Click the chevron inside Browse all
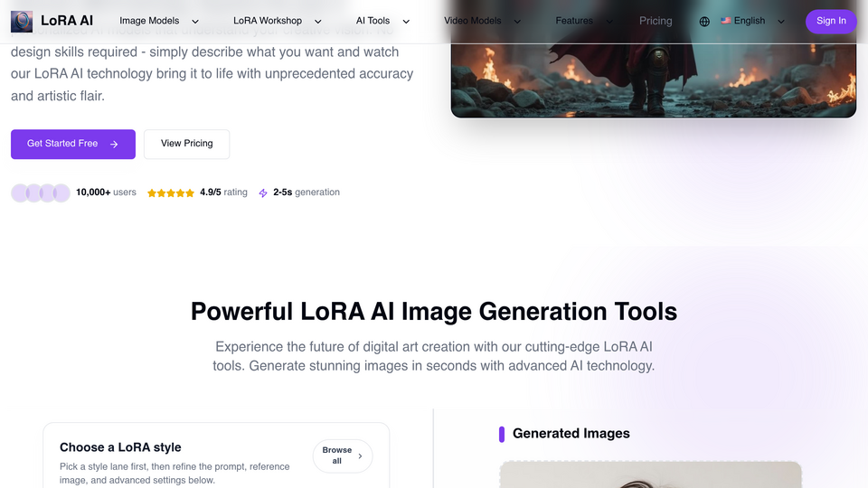868x488 pixels. [360, 455]
